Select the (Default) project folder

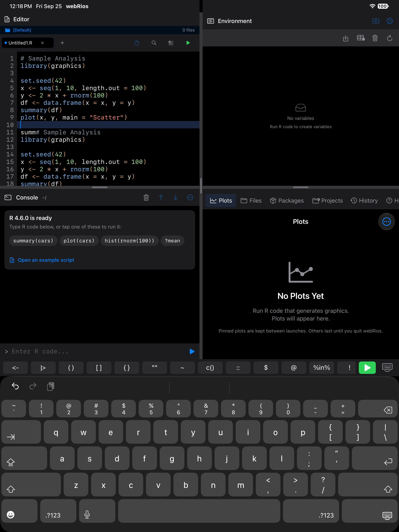[18, 30]
